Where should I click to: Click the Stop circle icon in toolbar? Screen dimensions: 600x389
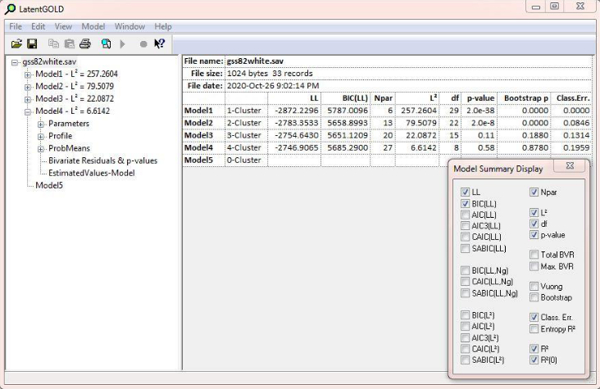coord(143,44)
